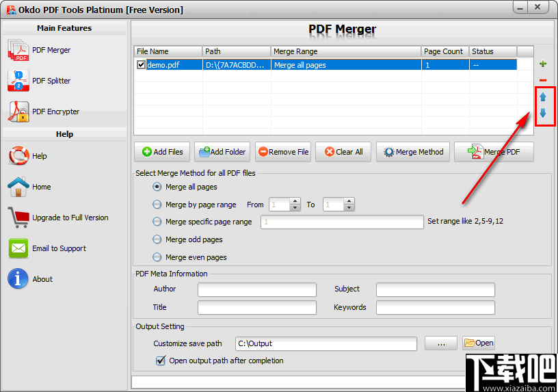Open Upgrade to Full Version link
This screenshot has width=558, height=392.
click(70, 218)
